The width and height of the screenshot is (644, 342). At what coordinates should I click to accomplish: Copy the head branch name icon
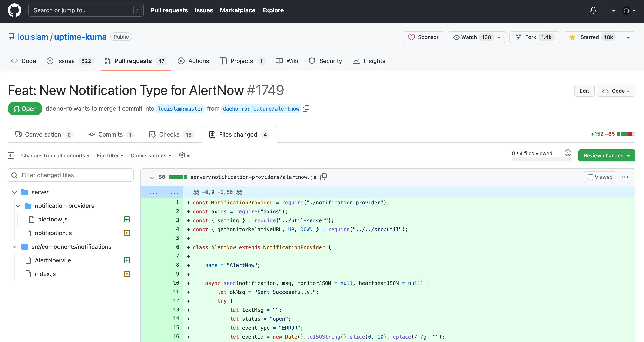[306, 108]
